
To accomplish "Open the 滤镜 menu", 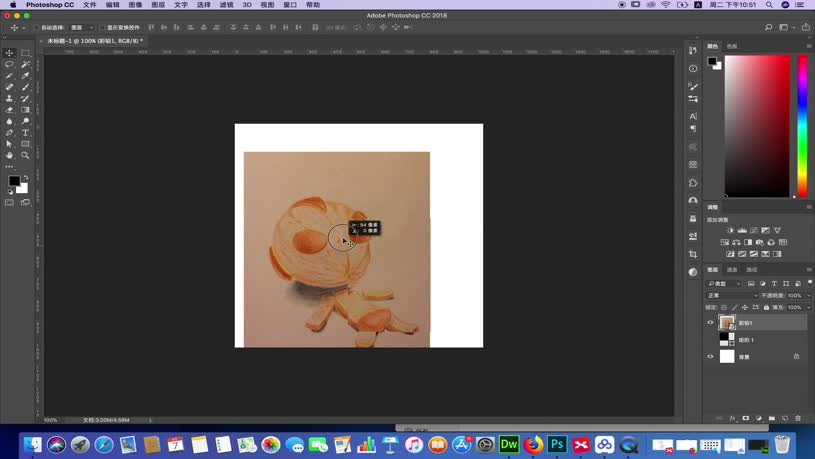I will tap(227, 5).
